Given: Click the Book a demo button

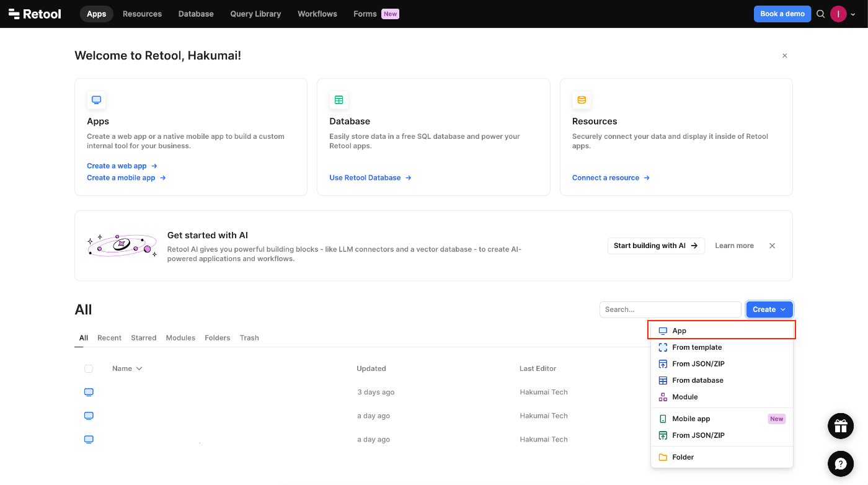Looking at the screenshot, I should click(782, 14).
